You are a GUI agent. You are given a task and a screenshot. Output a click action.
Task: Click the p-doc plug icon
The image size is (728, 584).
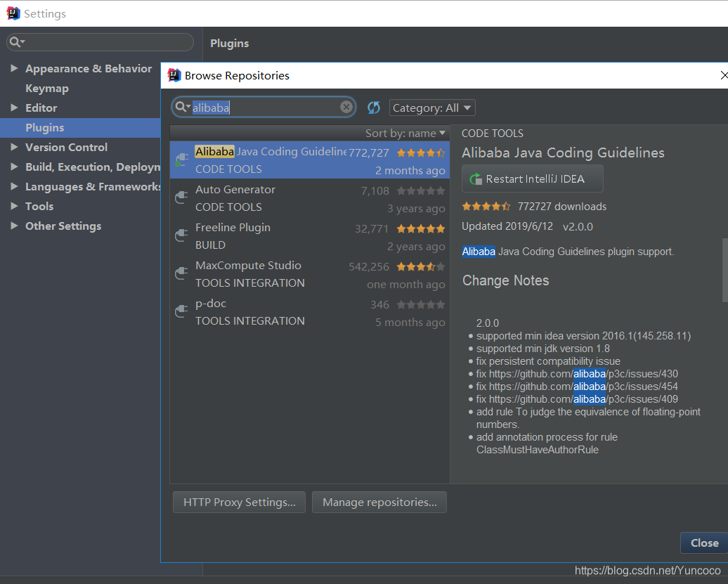(181, 312)
